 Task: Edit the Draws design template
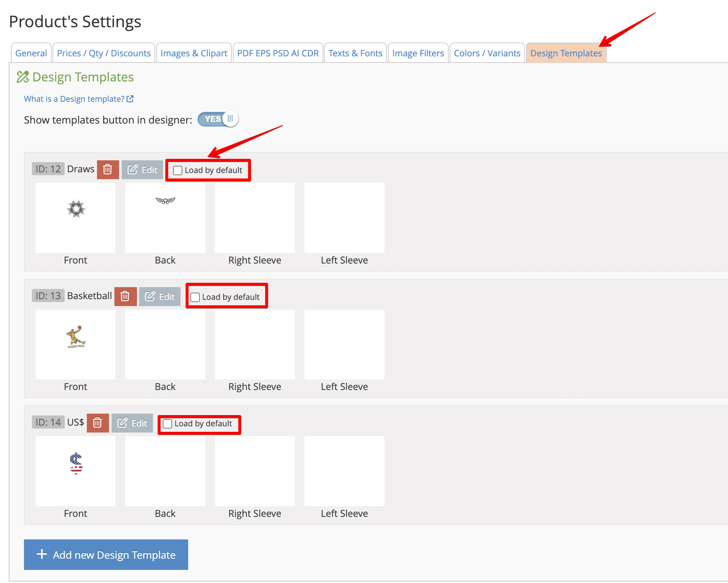[142, 169]
